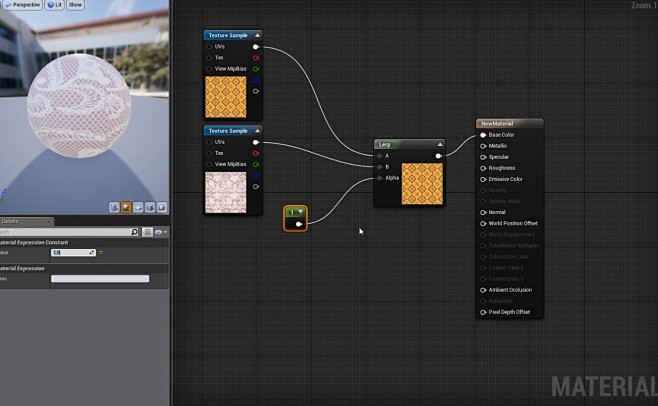Screen dimensions: 658x406
Task: Toggle the Lit view mode button
Action: pyautogui.click(x=55, y=5)
